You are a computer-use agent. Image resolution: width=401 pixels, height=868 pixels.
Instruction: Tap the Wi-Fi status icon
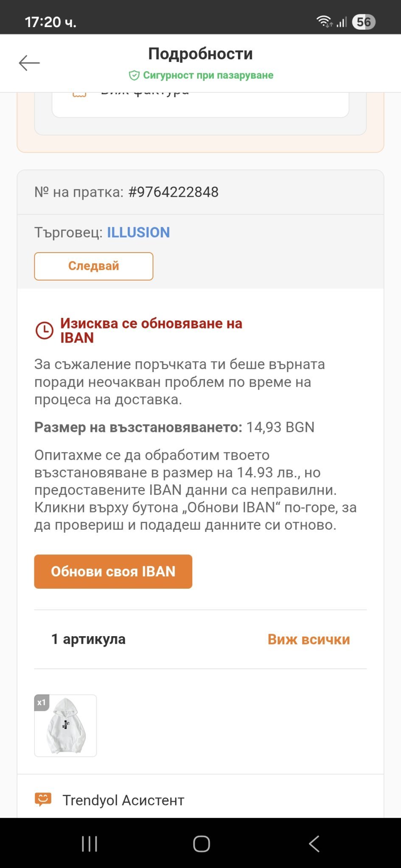(x=324, y=21)
